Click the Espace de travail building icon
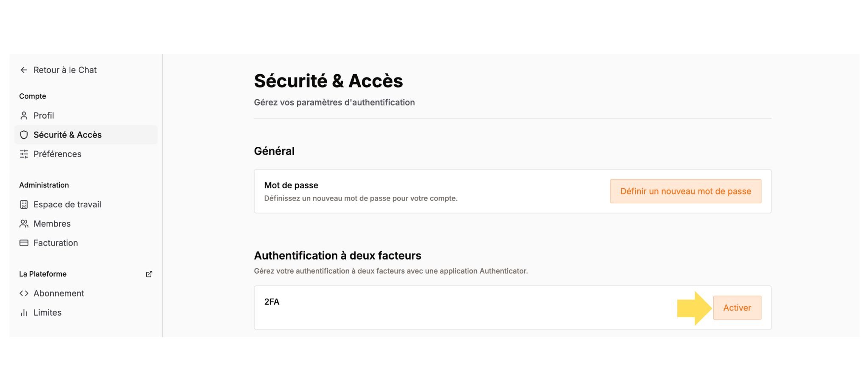 (24, 204)
